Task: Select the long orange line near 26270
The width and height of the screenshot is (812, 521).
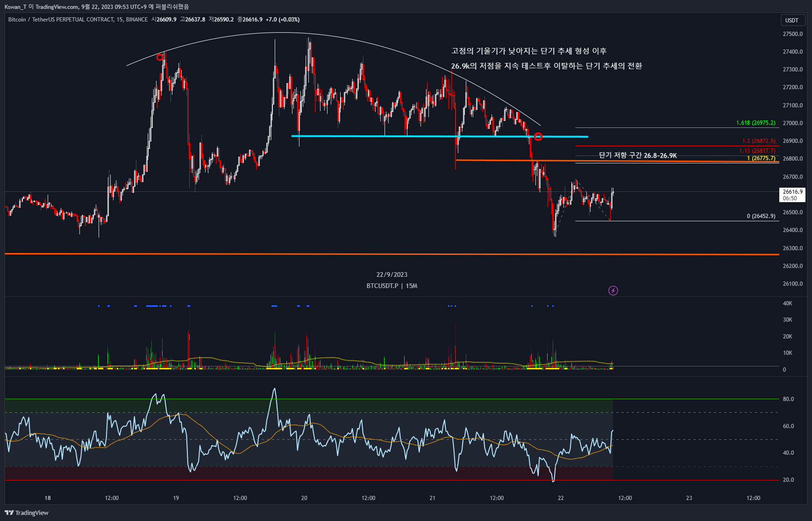Action: [392, 254]
